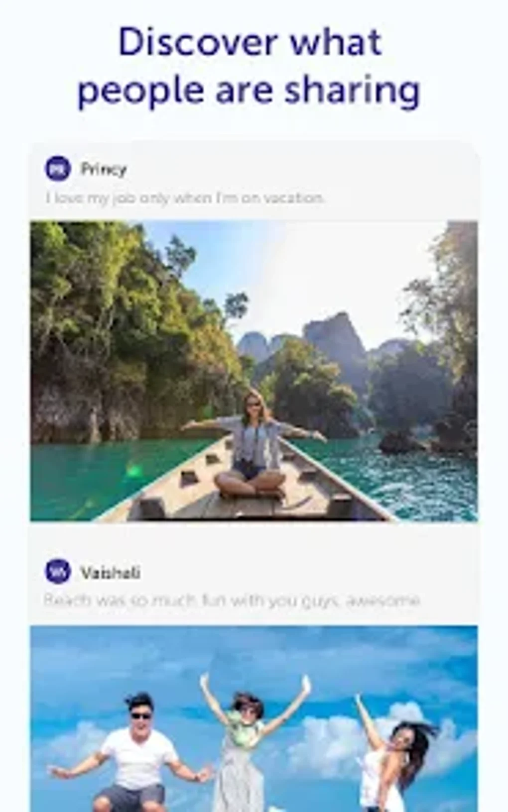This screenshot has width=508, height=812.
Task: Select the caption about loving job on vacation
Action: (185, 198)
